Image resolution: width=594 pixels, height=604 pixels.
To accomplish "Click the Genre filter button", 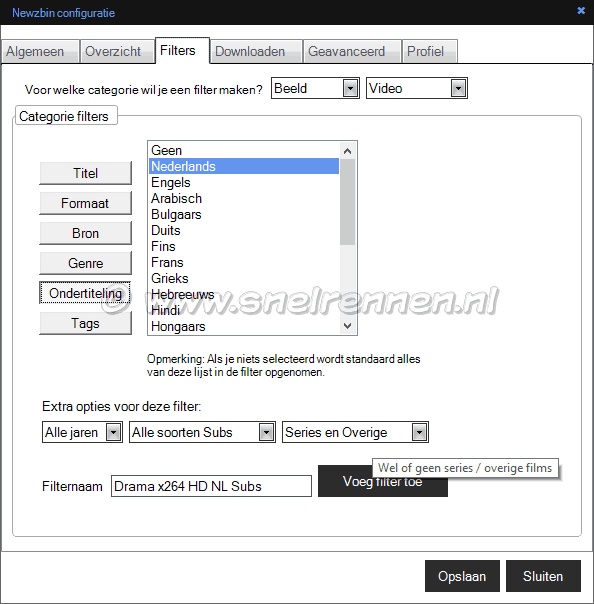I will click(86, 263).
